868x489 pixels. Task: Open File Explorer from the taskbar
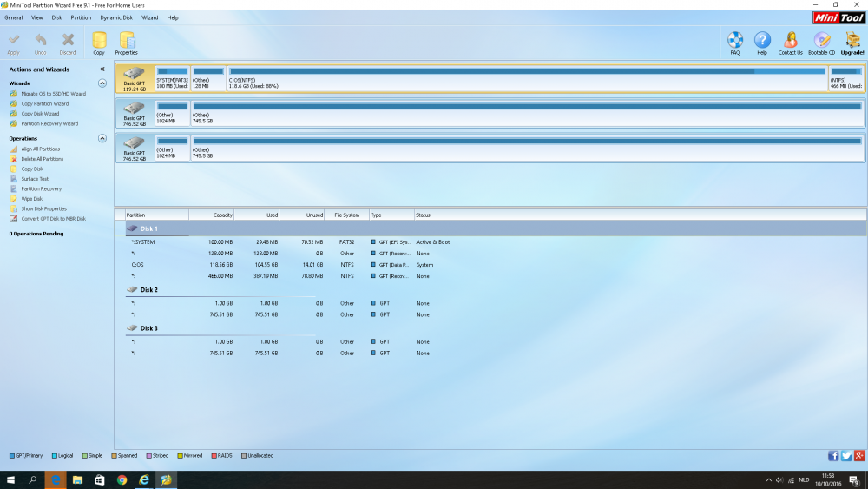click(77, 479)
